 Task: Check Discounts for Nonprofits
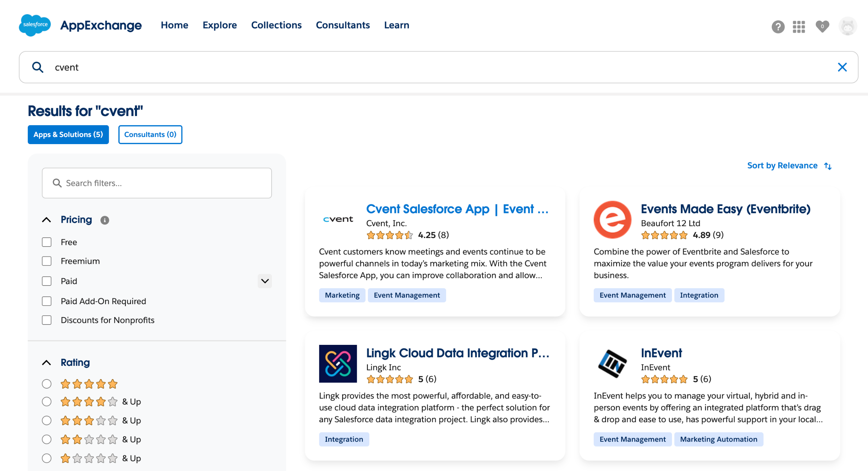point(47,320)
